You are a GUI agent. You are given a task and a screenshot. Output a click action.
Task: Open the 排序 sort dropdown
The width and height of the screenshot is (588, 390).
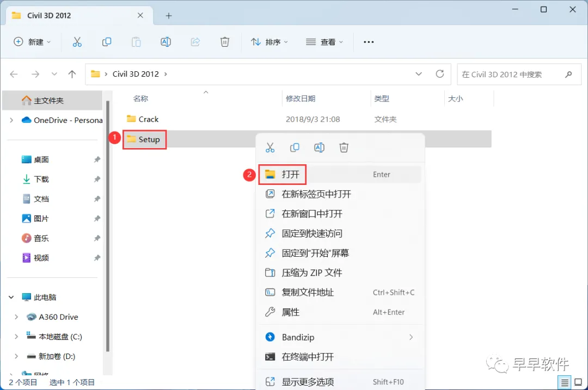tap(269, 42)
